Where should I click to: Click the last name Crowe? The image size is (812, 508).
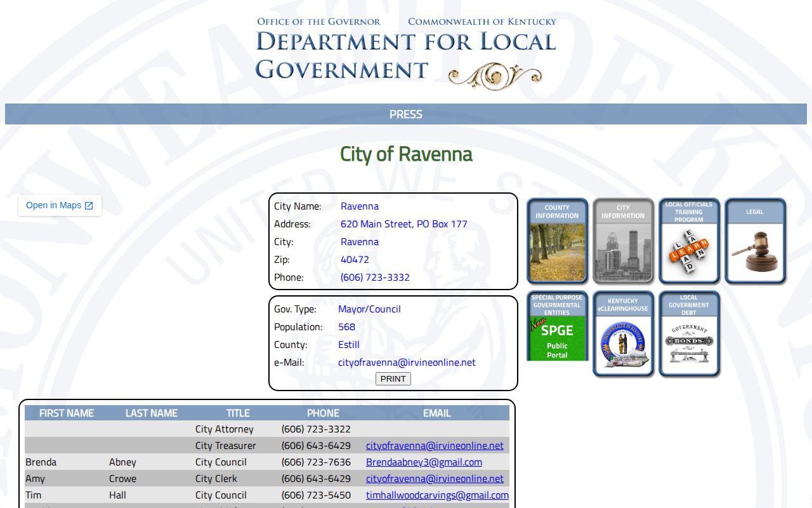tap(122, 479)
